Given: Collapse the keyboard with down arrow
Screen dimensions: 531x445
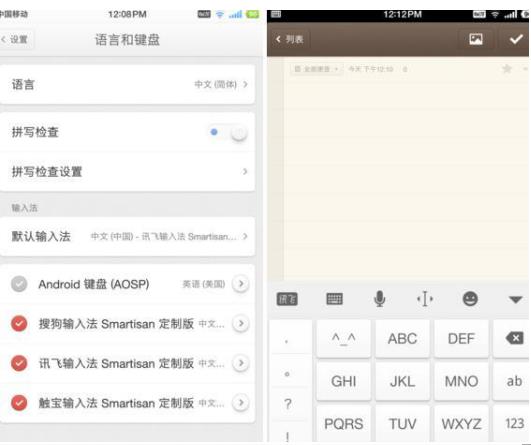Looking at the screenshot, I should pos(515,299).
